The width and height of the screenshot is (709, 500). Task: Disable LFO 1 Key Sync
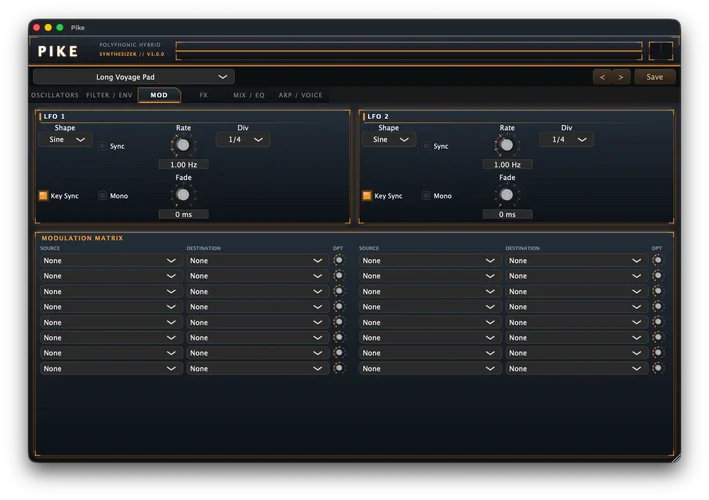(x=43, y=196)
